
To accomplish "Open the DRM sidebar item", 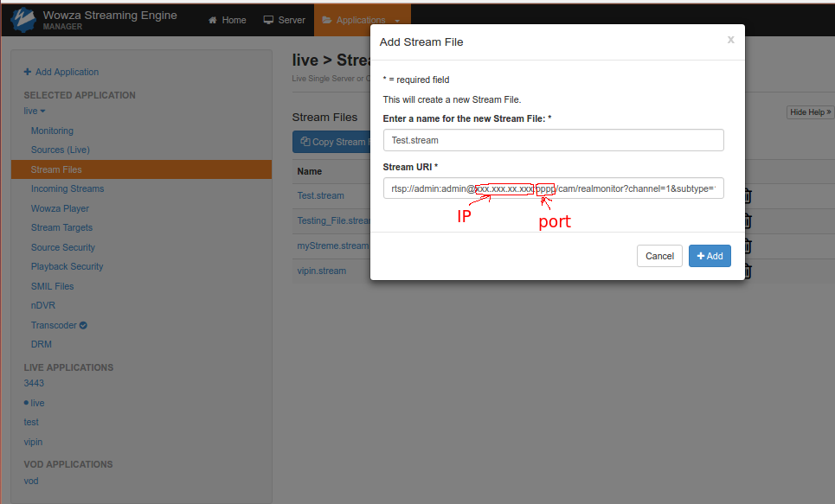I will [41, 344].
